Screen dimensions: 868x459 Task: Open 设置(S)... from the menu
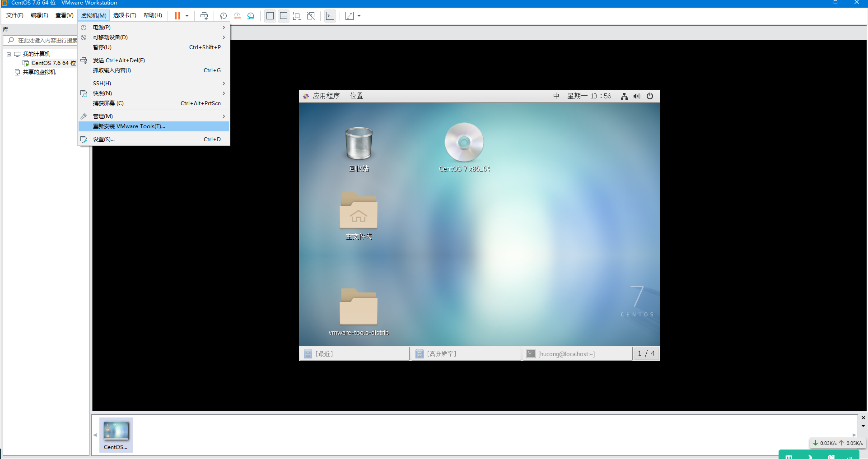pyautogui.click(x=154, y=139)
